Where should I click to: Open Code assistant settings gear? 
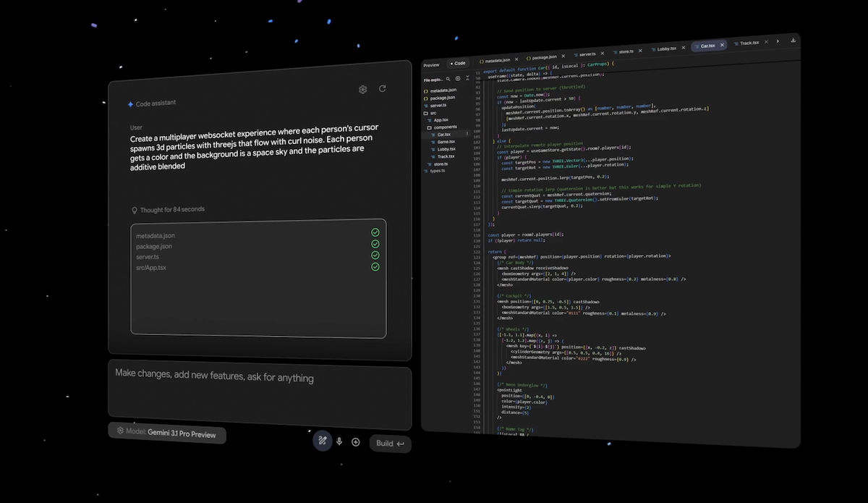[x=362, y=90]
